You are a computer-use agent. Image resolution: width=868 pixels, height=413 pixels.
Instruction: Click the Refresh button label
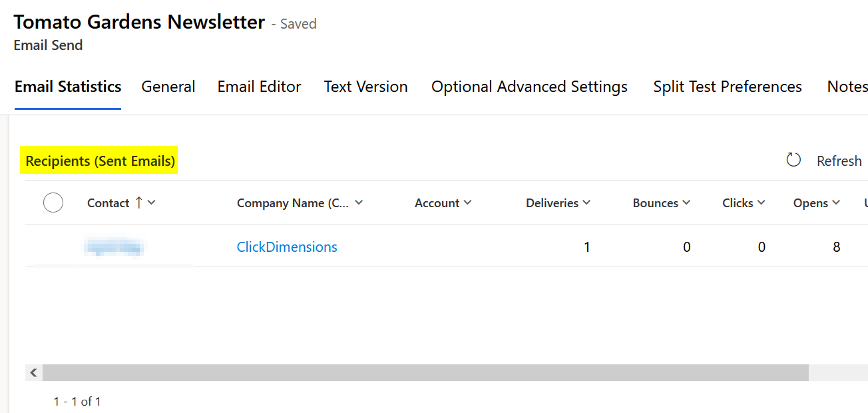click(839, 161)
